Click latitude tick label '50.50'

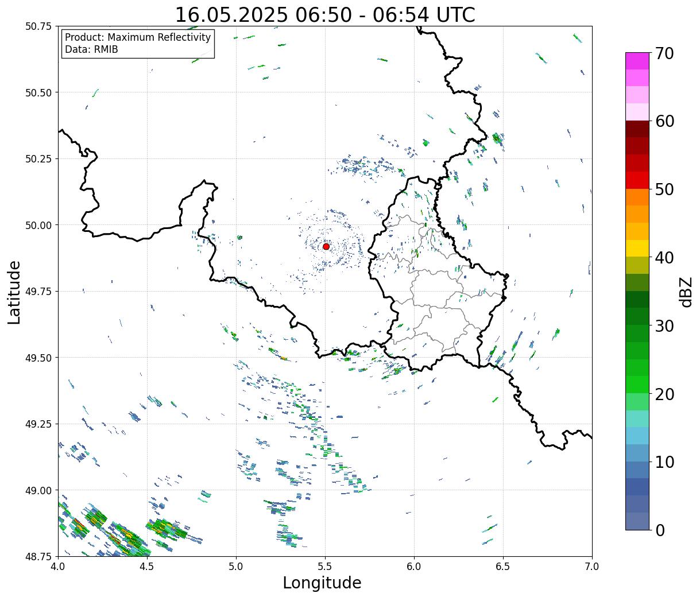tap(38, 92)
